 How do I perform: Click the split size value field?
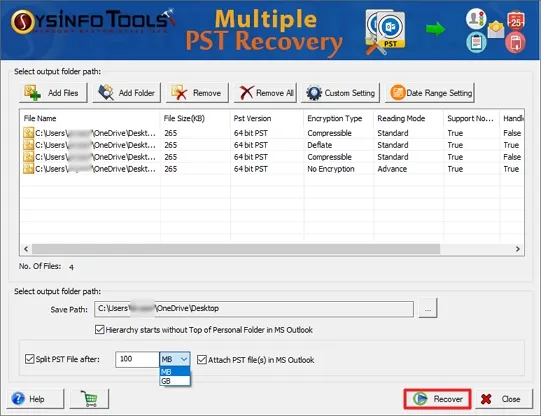click(x=137, y=359)
